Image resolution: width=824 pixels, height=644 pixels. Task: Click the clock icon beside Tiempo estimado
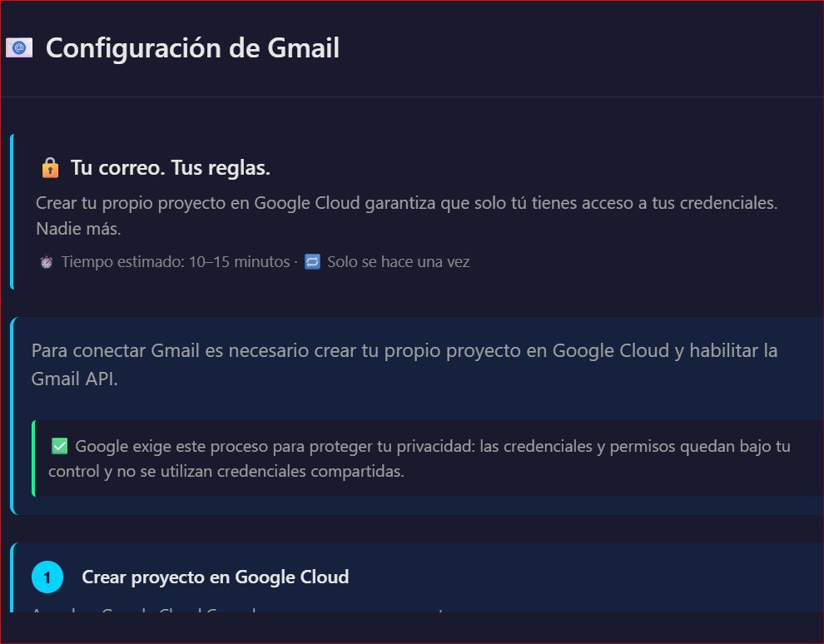(x=47, y=262)
